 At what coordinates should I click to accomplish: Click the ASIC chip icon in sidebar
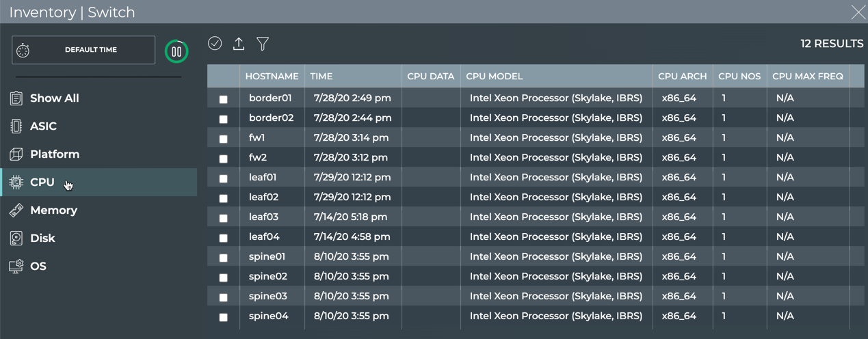coord(16,126)
